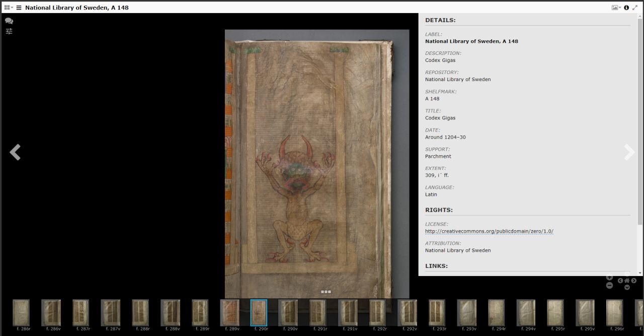This screenshot has height=336, width=644.
Task: Open the window layout grid dropdown
Action: coord(9,8)
